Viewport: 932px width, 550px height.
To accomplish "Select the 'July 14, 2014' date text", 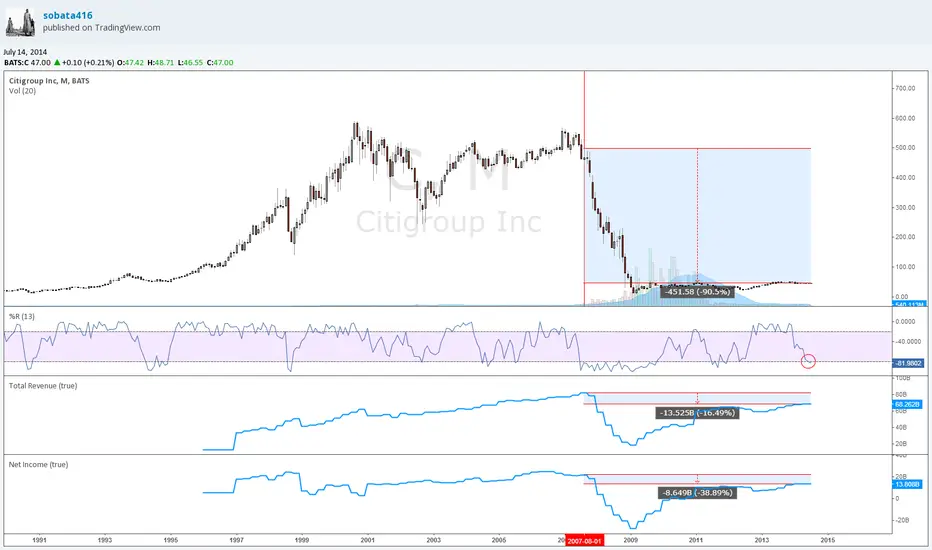I will click(25, 52).
